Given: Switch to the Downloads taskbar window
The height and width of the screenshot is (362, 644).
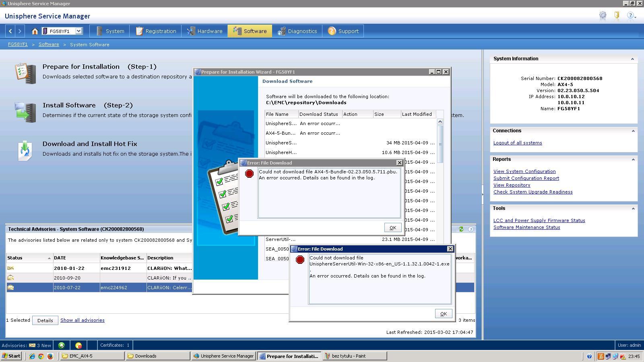Looking at the screenshot, I should [158, 356].
